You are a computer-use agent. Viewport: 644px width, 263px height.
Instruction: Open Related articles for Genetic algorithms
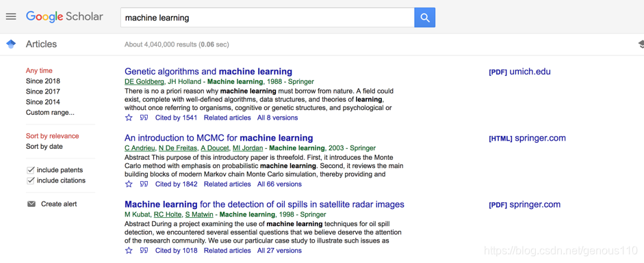(x=227, y=117)
